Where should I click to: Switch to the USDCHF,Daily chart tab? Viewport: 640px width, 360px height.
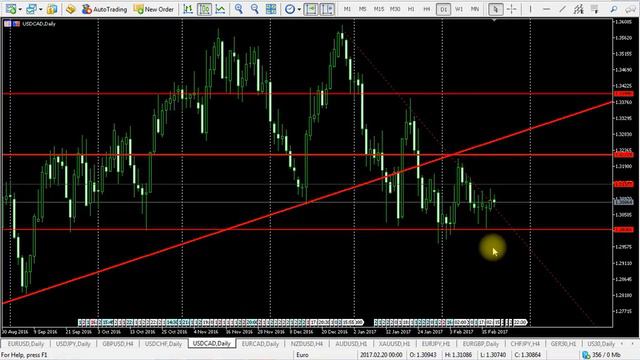163,344
